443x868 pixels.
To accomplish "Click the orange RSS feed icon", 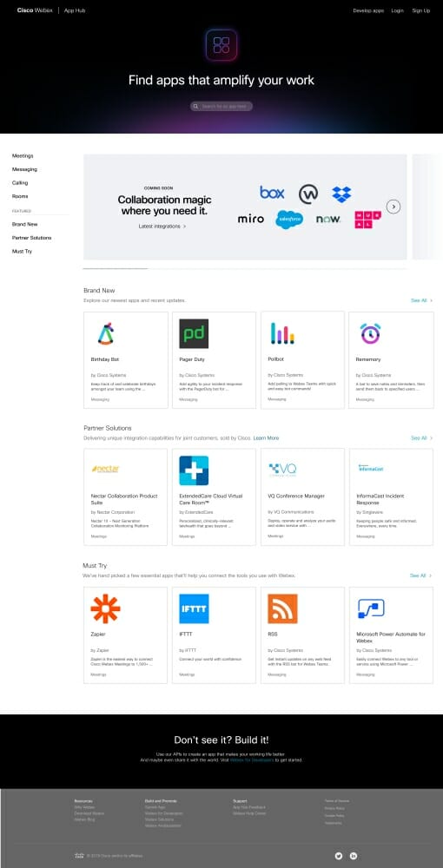I will tap(282, 608).
